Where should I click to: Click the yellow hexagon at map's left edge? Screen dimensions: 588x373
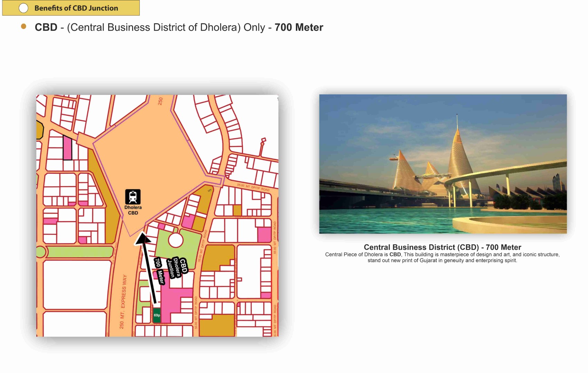tap(39, 130)
